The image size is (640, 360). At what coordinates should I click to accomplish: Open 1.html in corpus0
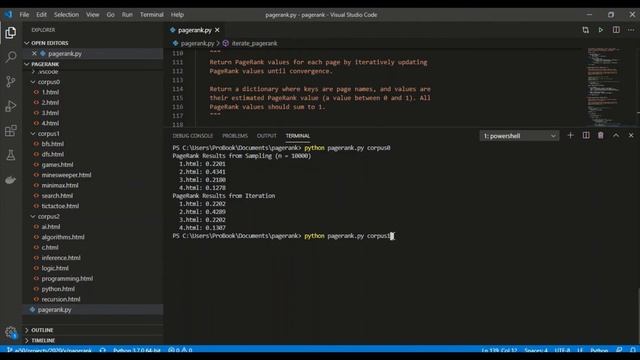coord(50,92)
